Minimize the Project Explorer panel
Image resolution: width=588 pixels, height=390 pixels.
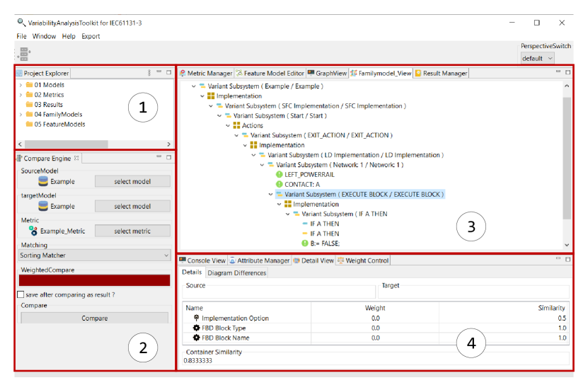(x=159, y=71)
